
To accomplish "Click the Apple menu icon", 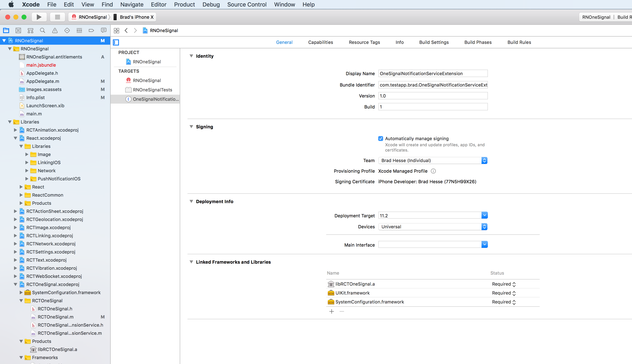I will pos(11,4).
